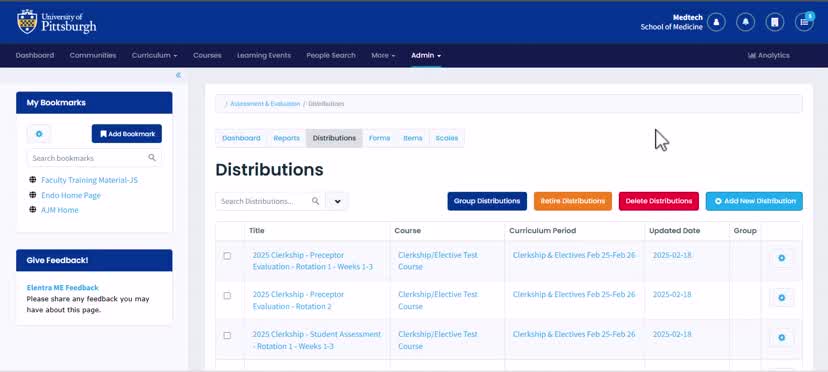Click the Add New Distribution button
Viewport: 828px width, 372px height.
click(x=754, y=201)
